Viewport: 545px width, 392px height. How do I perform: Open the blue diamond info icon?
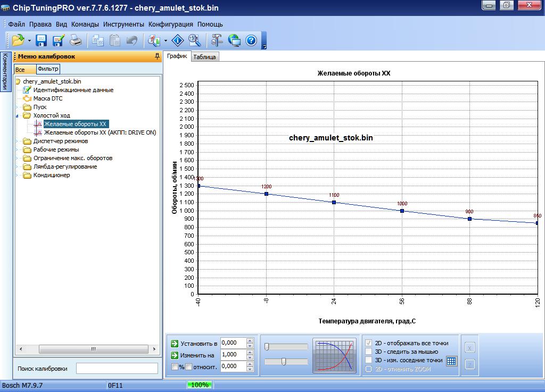tap(178, 40)
